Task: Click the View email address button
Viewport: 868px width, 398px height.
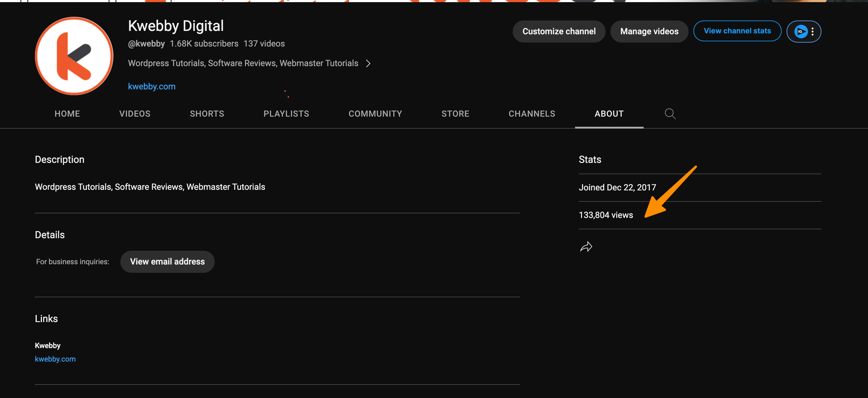Action: point(167,261)
